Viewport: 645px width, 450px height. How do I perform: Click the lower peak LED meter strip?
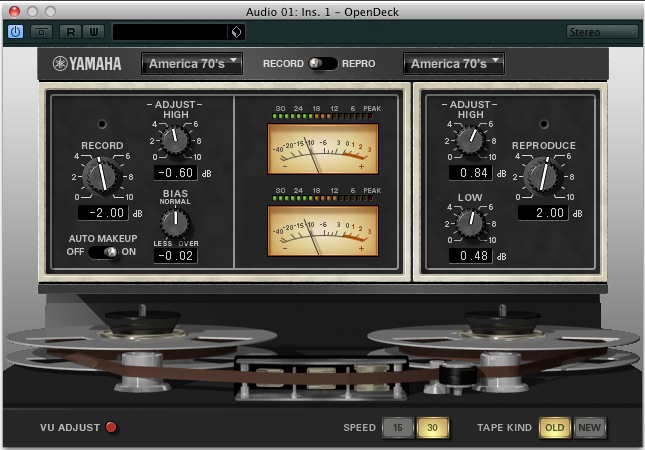click(323, 198)
